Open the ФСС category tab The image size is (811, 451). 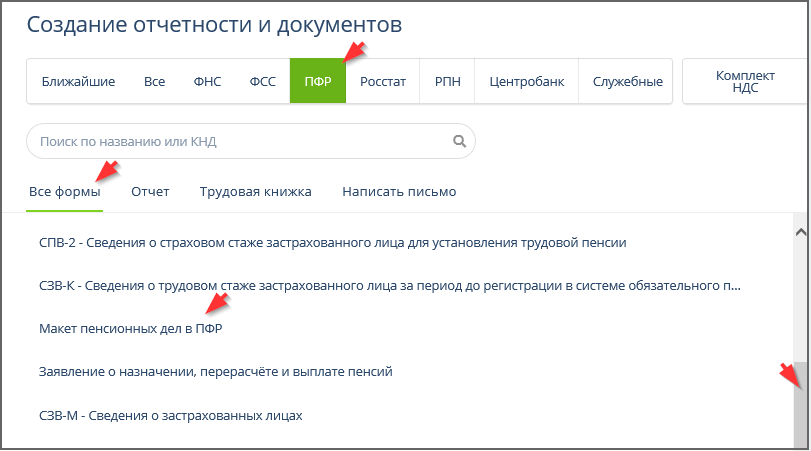point(262,81)
